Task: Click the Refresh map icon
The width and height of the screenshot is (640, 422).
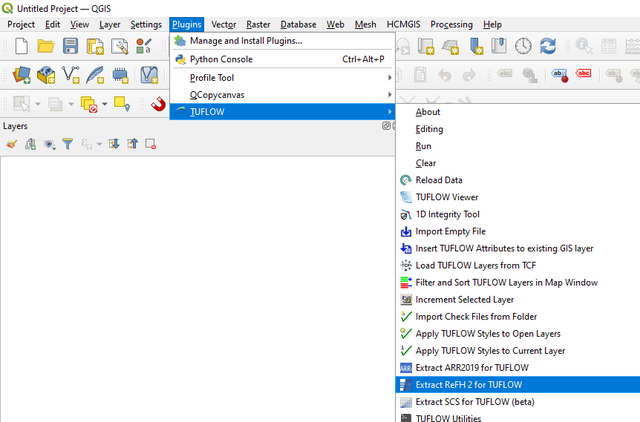Action: [548, 46]
